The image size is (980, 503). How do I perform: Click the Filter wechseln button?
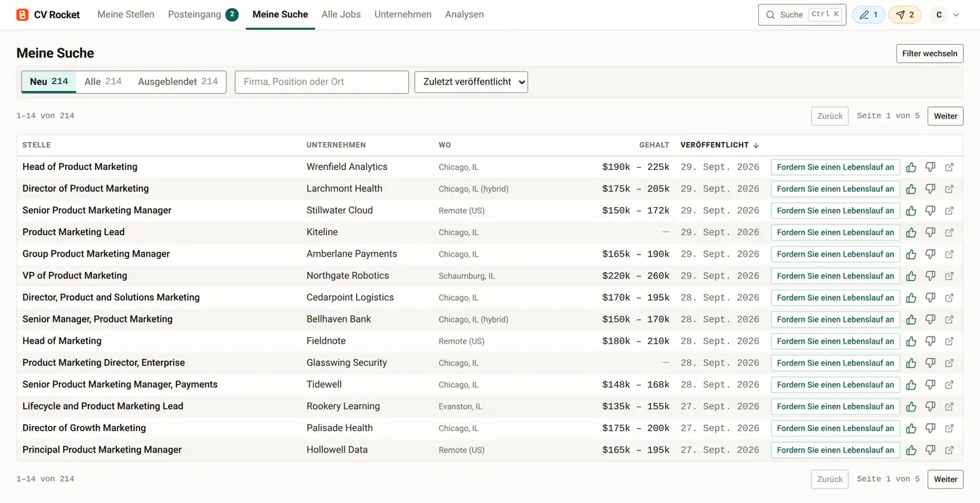[x=930, y=53]
